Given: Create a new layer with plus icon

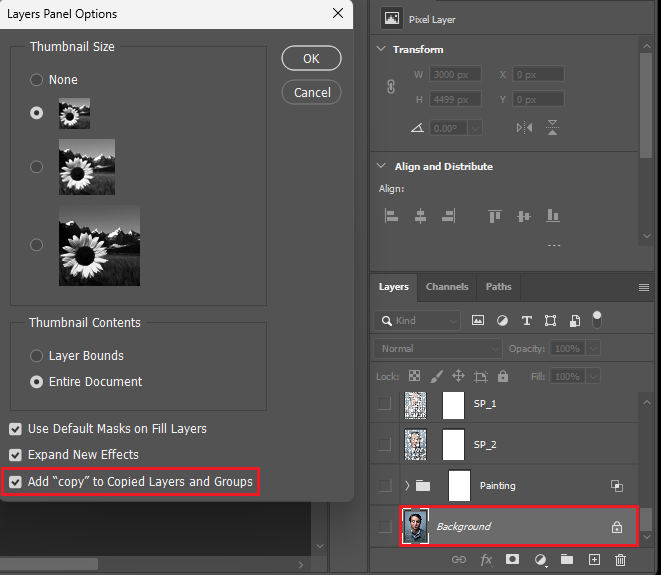Looking at the screenshot, I should [594, 561].
